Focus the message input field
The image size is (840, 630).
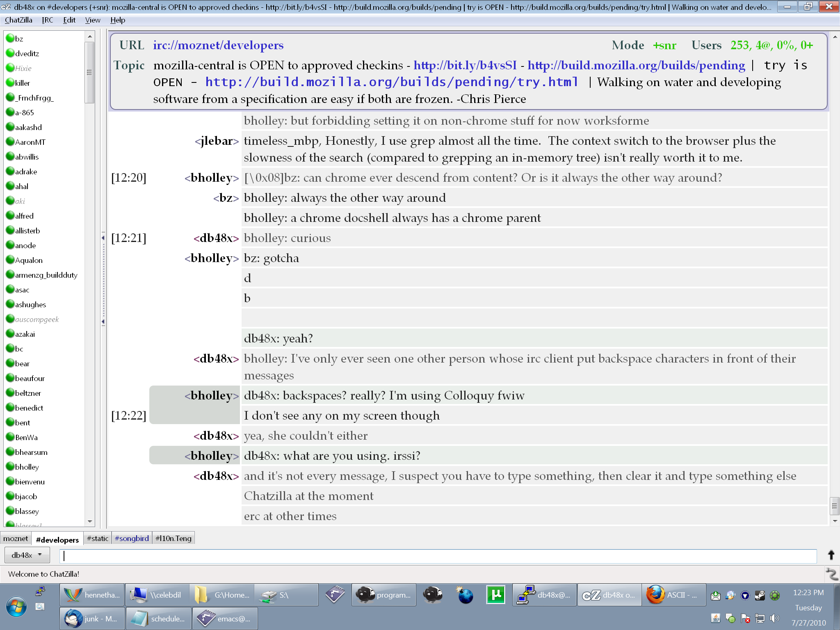(x=438, y=555)
